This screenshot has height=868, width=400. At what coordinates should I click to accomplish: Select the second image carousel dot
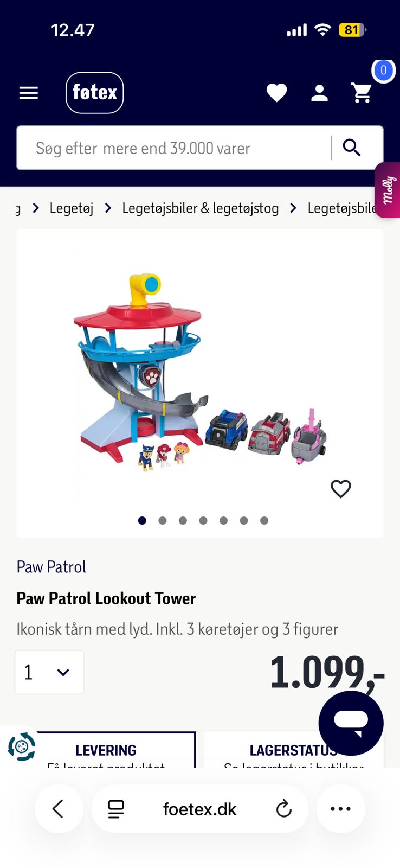163,520
